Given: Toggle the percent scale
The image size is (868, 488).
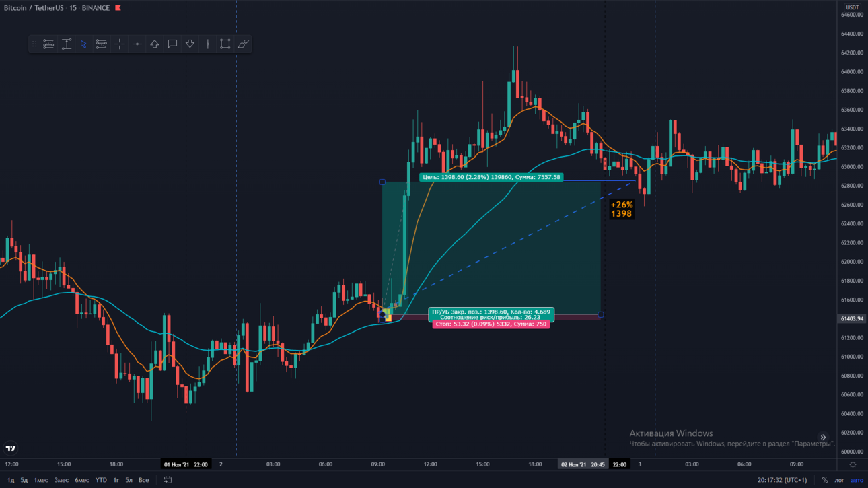Looking at the screenshot, I should (825, 480).
